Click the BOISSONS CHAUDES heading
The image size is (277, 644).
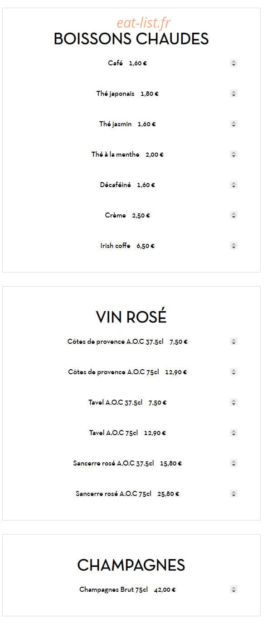(131, 39)
